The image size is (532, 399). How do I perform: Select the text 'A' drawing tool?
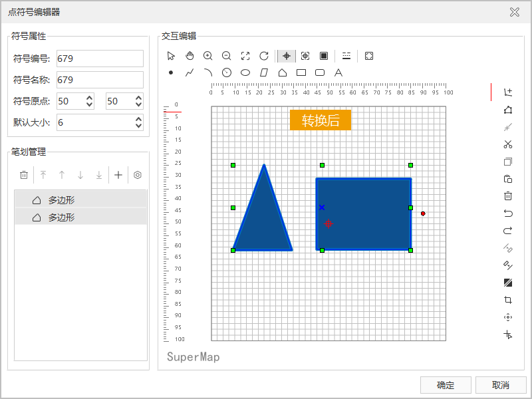click(338, 72)
